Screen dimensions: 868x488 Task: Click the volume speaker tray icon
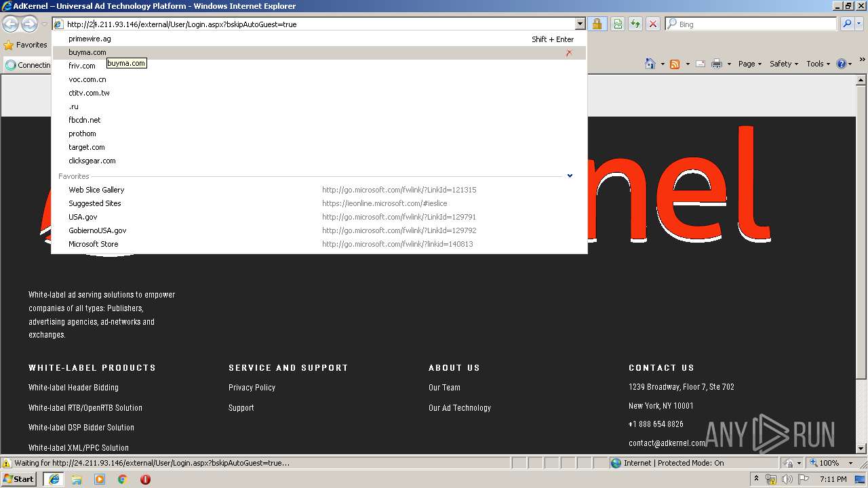pyautogui.click(x=787, y=479)
